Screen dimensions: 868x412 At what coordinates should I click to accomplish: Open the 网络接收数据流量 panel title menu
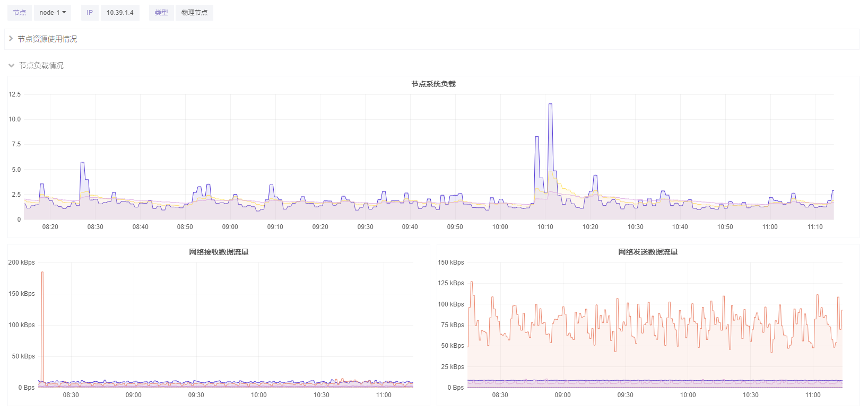[x=219, y=252]
